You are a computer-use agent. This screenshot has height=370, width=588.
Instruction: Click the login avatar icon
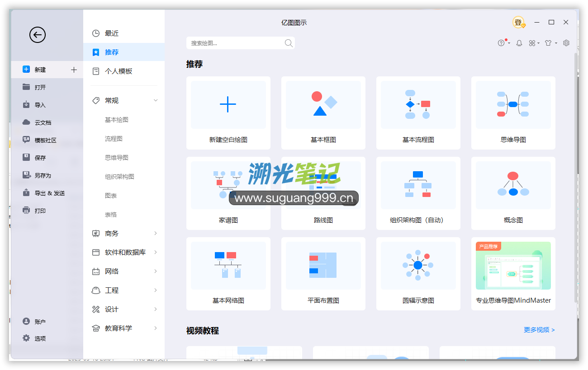[518, 22]
